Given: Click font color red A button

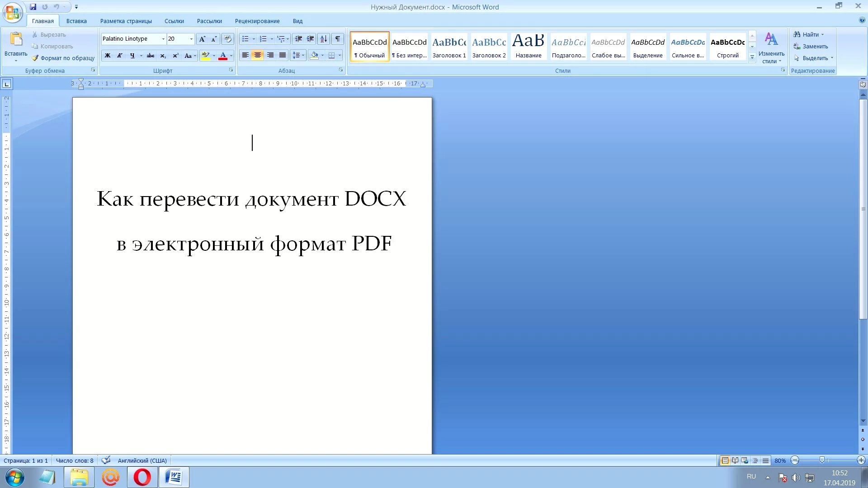Looking at the screenshot, I should coord(223,56).
